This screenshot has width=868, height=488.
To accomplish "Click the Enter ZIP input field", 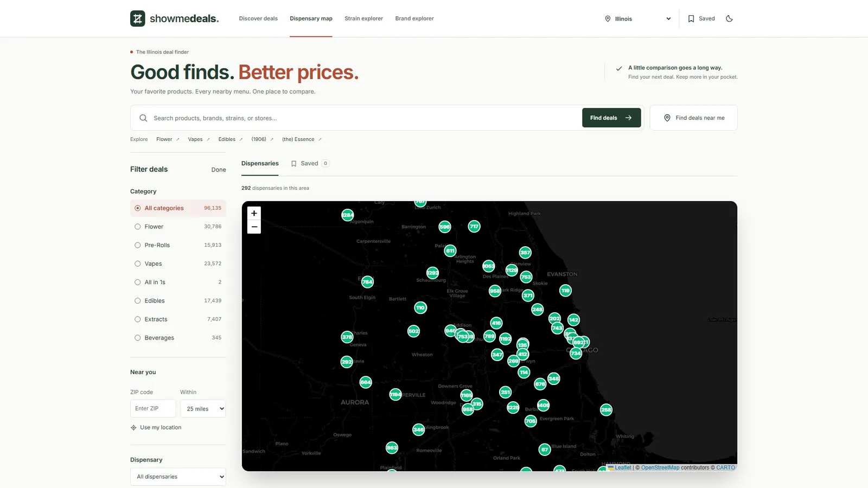I will (x=153, y=409).
